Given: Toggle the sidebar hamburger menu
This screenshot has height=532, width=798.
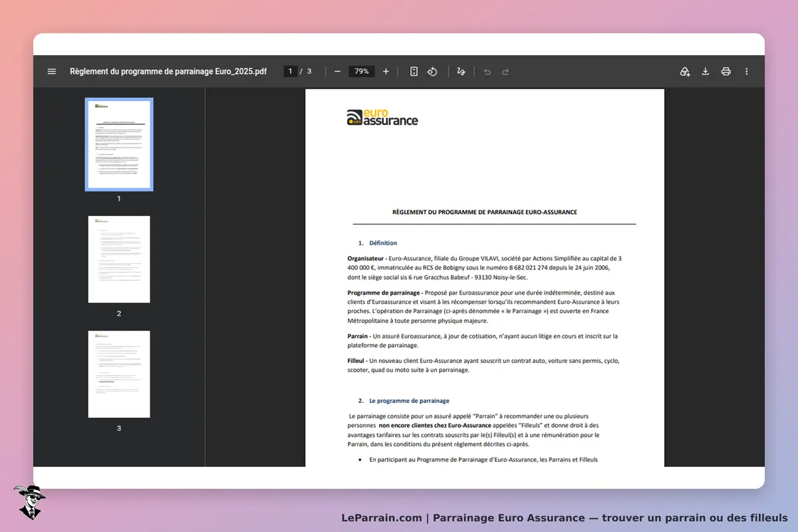Looking at the screenshot, I should tap(52, 71).
